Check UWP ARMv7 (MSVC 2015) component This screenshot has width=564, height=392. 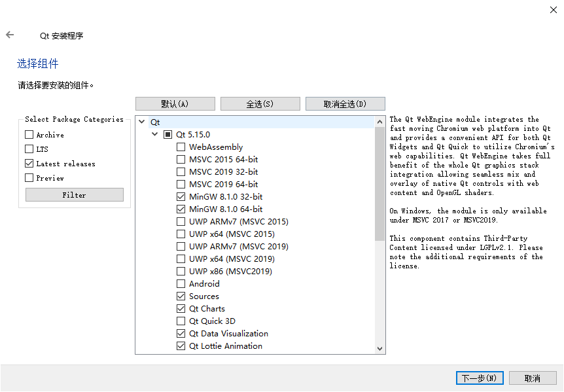click(181, 222)
